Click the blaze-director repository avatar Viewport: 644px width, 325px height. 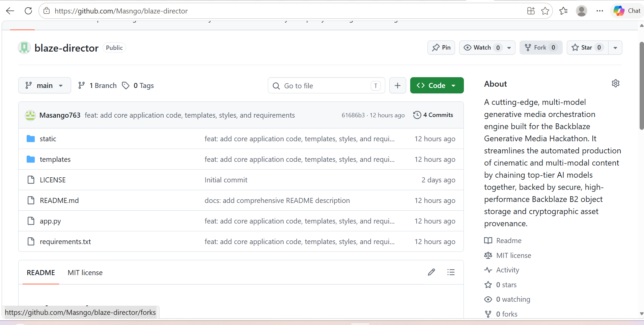pyautogui.click(x=24, y=48)
